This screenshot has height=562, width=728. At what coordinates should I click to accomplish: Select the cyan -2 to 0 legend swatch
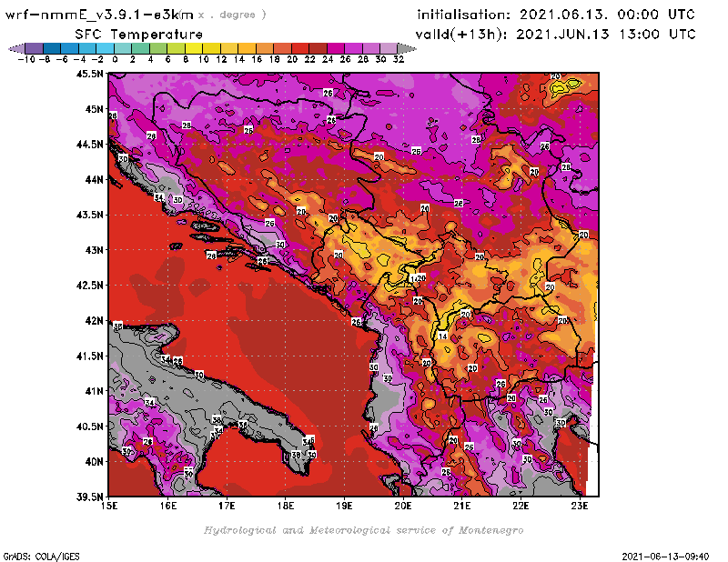[x=105, y=49]
